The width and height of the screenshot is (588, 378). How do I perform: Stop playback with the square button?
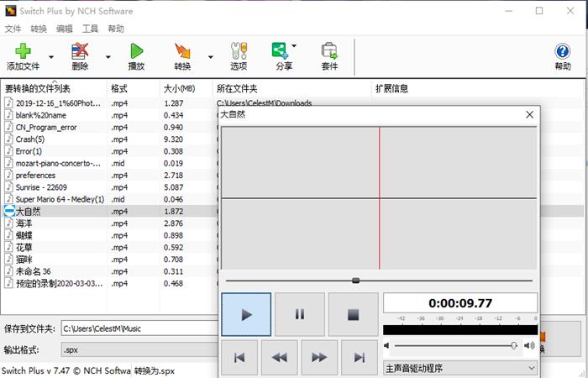coord(353,314)
